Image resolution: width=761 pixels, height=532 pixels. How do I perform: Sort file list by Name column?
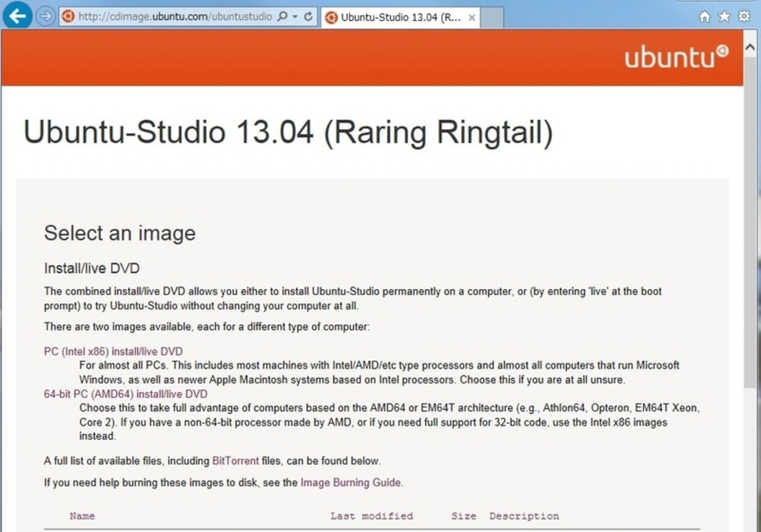click(82, 516)
